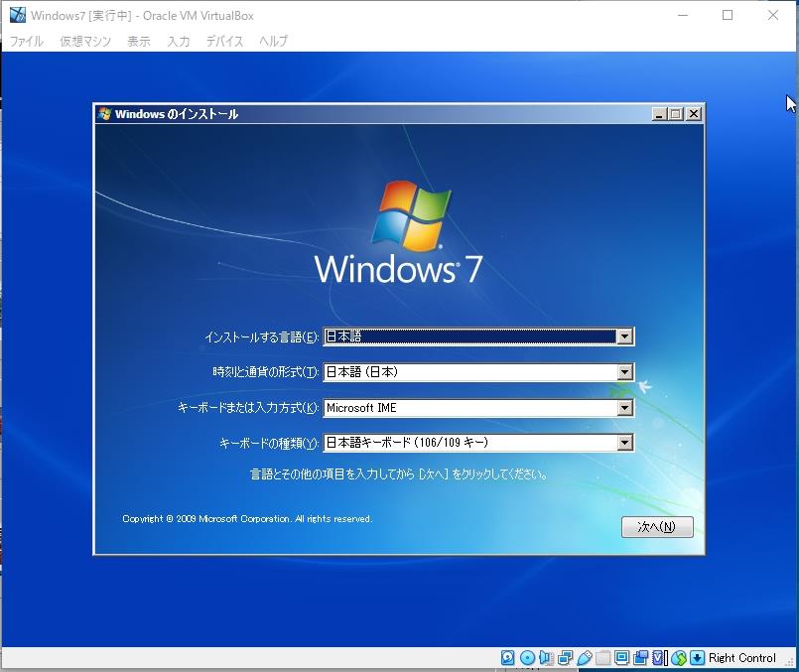Open the audio speaker status icon
This screenshot has width=799, height=672.
coord(546,658)
